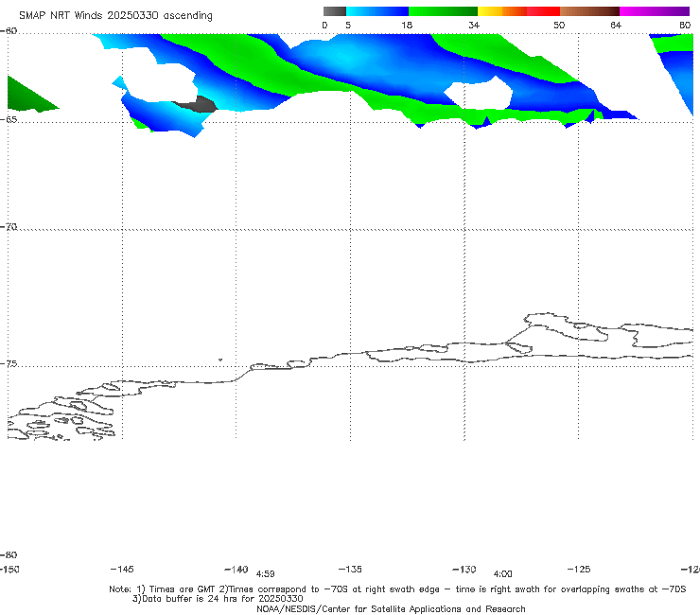Click the note '3)Data buffer is 24 hrs for 20250330'
Image resolution: width=700 pixels, height=615 pixels.
click(x=218, y=599)
